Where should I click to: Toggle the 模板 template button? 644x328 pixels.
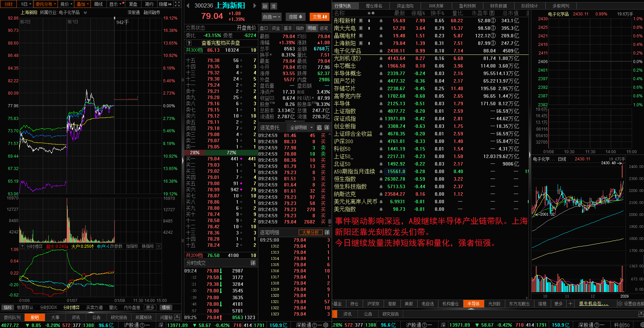click(x=166, y=307)
